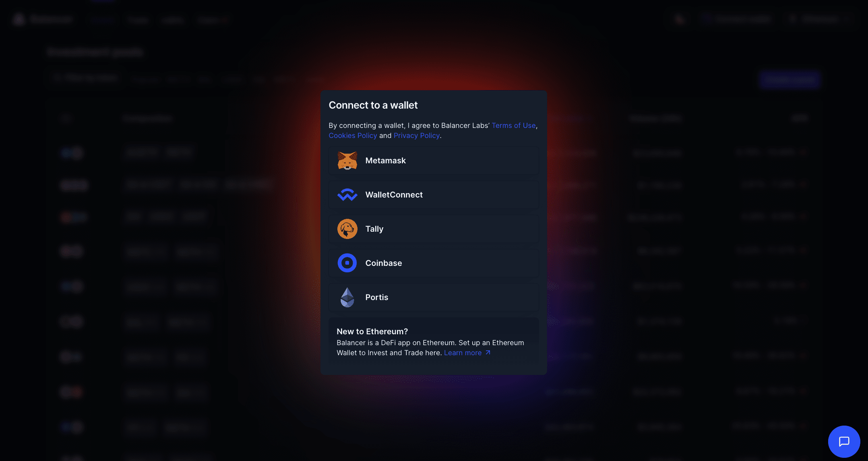The height and width of the screenshot is (461, 868).
Task: Click the 'New to Ethereum?' heading
Action: point(372,331)
